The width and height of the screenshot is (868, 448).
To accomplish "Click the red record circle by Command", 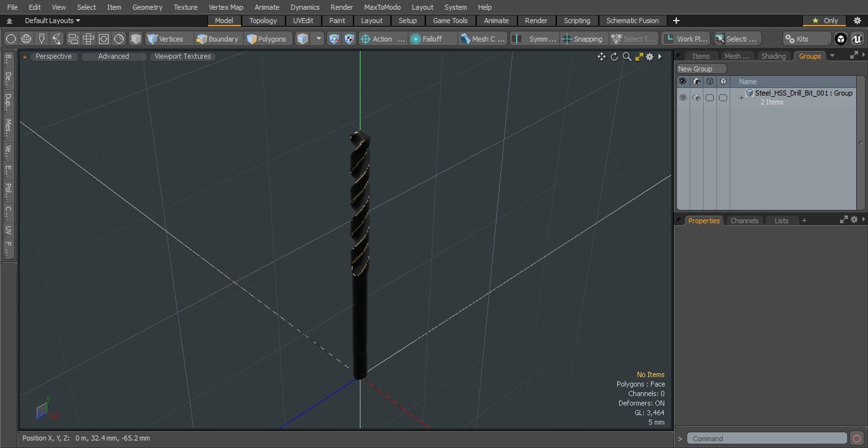I will point(856,439).
